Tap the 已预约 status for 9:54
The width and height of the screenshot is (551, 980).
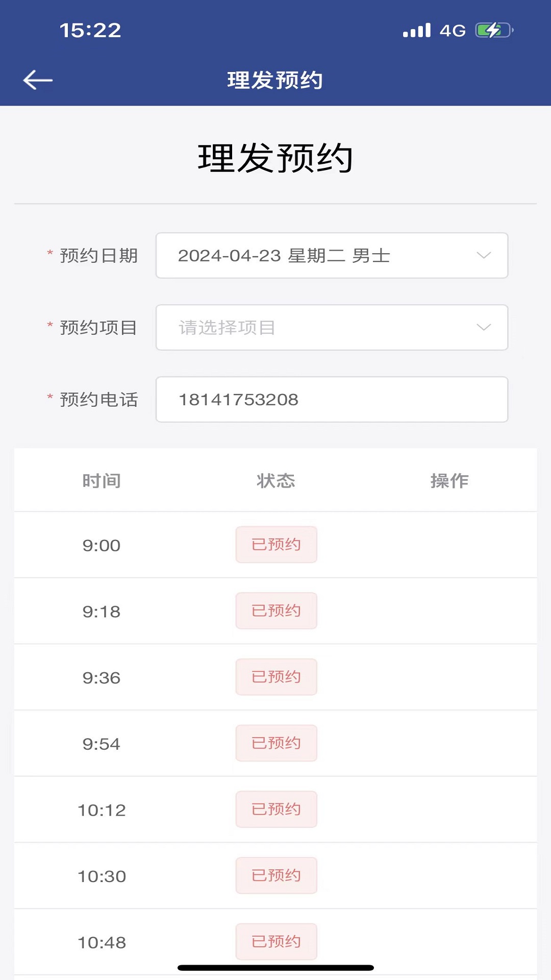pos(276,743)
